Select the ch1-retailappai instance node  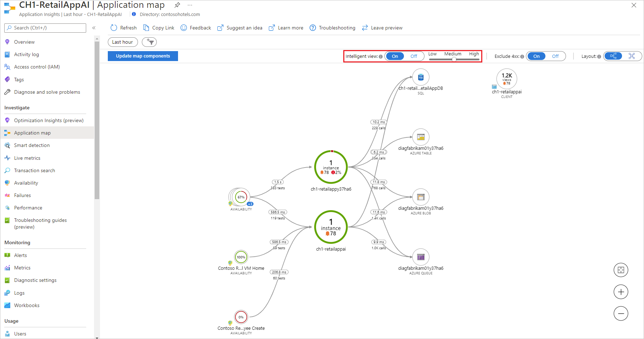[x=331, y=227]
